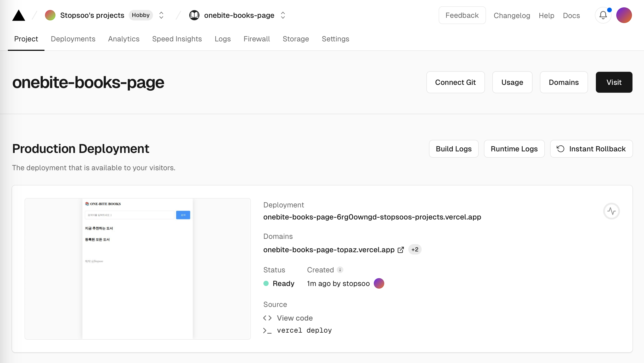Click the Stopsoo's projects team name
644x363 pixels.
tap(92, 15)
